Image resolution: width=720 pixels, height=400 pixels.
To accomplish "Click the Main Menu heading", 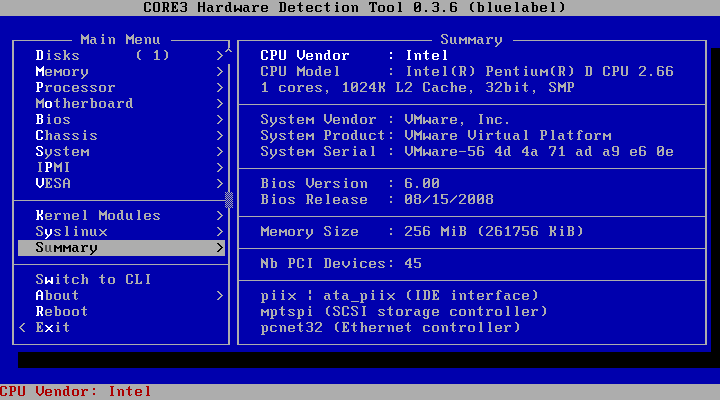I will click(x=120, y=40).
